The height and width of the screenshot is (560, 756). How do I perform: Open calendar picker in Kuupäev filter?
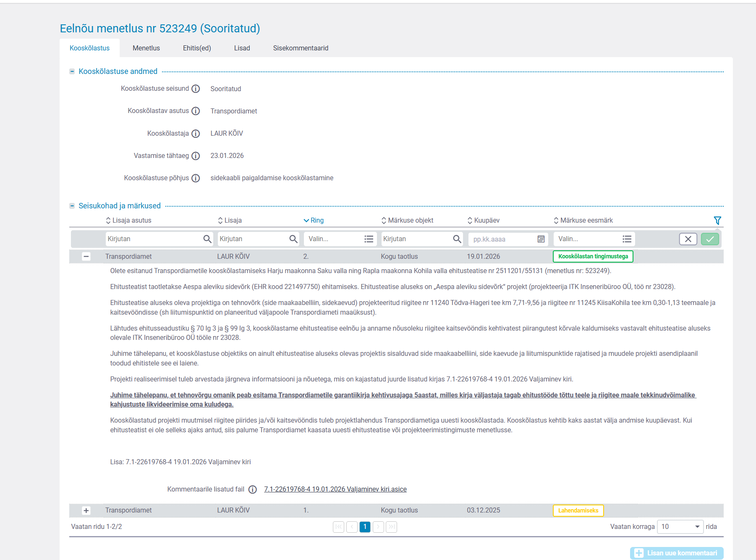541,239
